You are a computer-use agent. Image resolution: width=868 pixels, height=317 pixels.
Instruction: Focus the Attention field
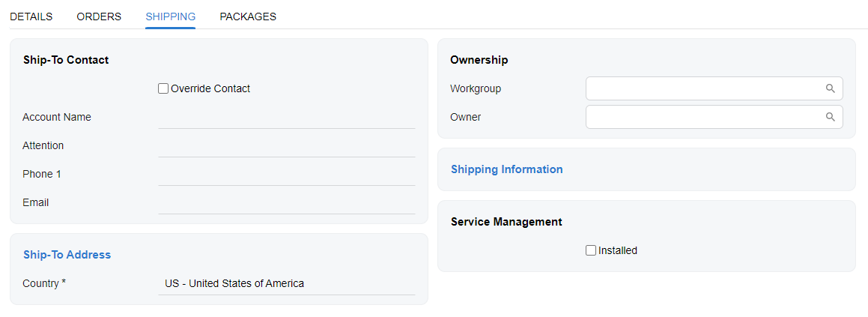pyautogui.click(x=286, y=146)
